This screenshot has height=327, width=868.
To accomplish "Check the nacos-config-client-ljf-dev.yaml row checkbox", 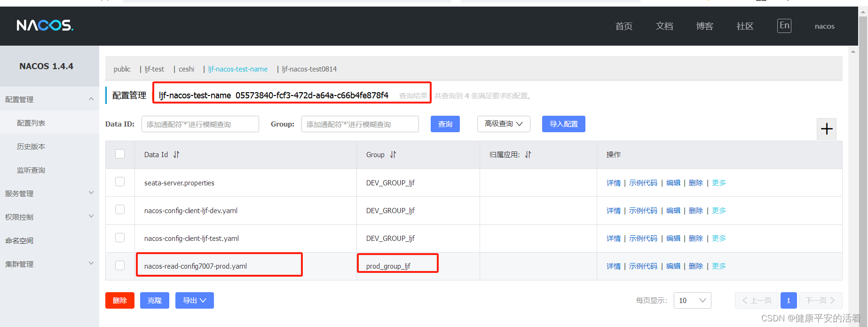I will pos(120,209).
